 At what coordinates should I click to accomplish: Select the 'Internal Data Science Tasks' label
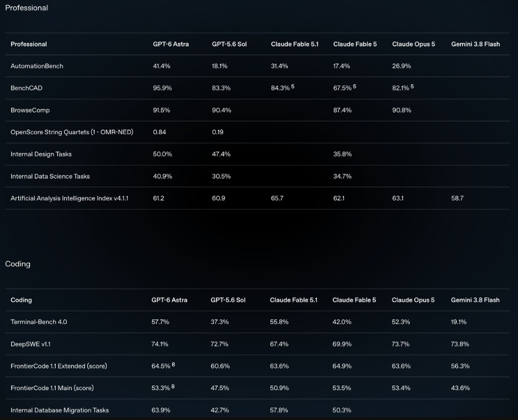tap(50, 177)
